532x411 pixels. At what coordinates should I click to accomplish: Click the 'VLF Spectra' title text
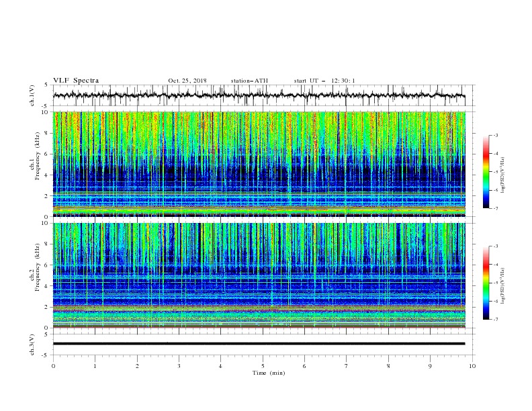pyautogui.click(x=76, y=81)
